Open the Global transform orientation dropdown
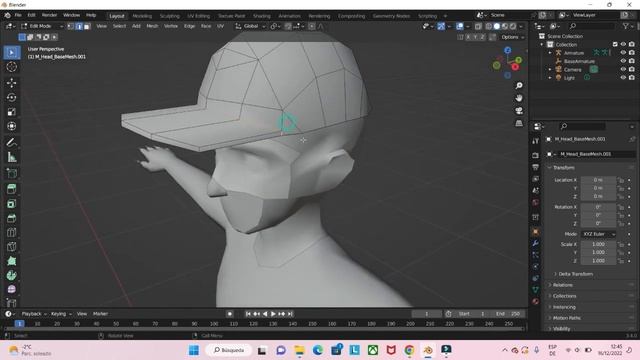Screen dimensions: 640x360 [x=251, y=26]
